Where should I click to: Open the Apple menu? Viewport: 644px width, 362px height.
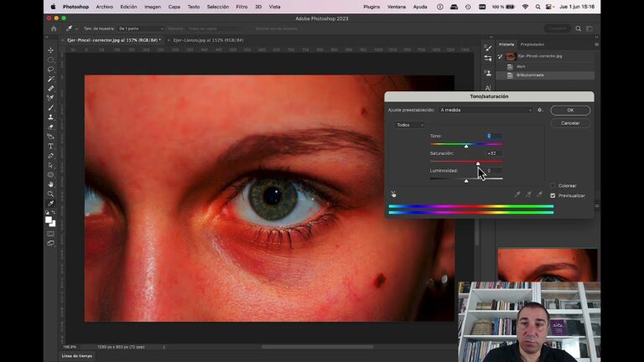tap(53, 7)
